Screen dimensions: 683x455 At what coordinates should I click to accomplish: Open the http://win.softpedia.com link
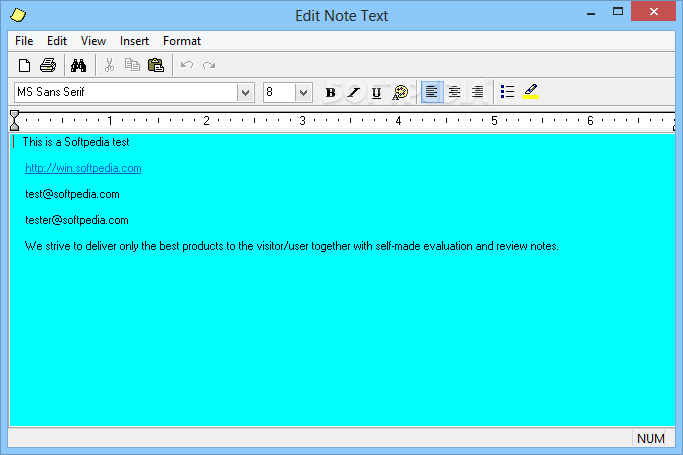click(83, 168)
